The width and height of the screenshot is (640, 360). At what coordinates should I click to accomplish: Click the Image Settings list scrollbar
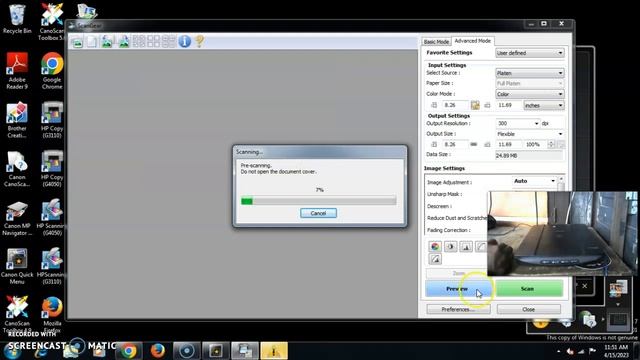click(x=561, y=184)
